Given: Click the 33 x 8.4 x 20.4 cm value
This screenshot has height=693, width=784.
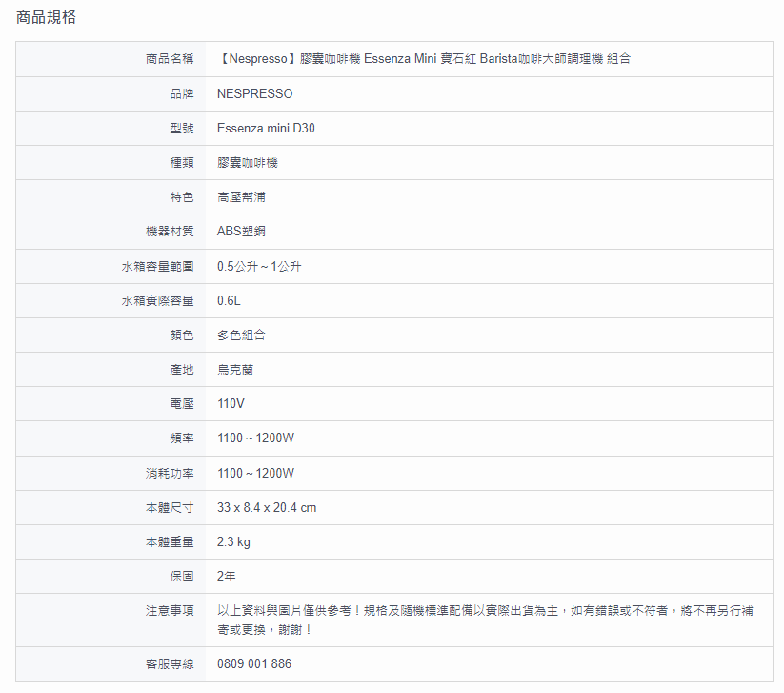Looking at the screenshot, I should (267, 508).
